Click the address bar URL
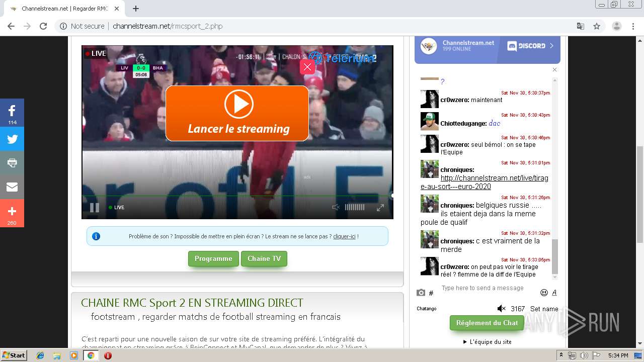644x362 pixels. 168,26
